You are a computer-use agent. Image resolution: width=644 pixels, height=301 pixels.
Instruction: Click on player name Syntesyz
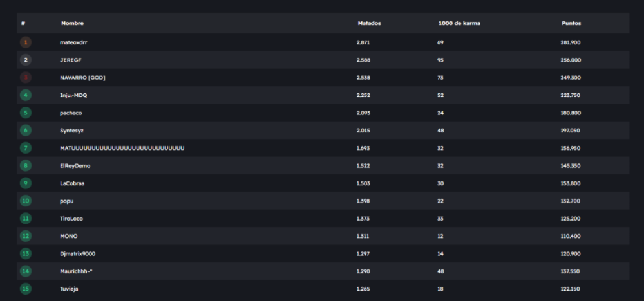pyautogui.click(x=71, y=131)
